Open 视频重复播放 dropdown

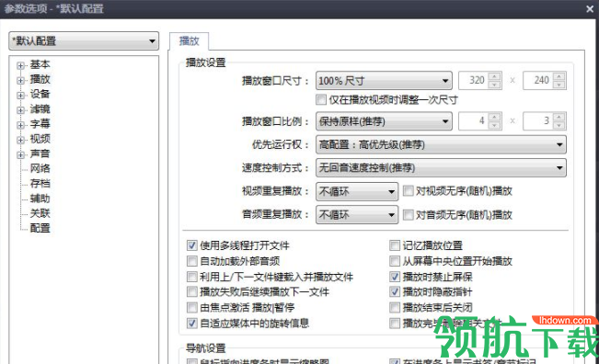pyautogui.click(x=357, y=191)
